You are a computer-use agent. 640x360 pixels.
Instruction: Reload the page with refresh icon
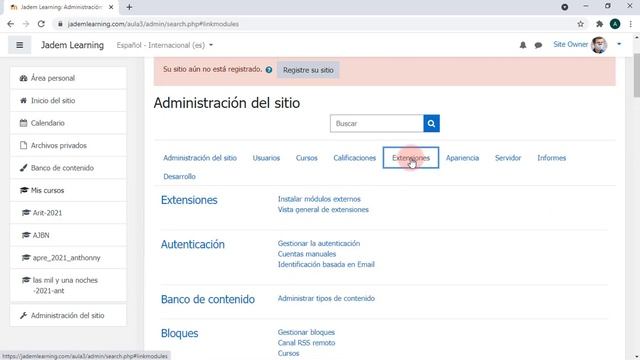(41, 24)
